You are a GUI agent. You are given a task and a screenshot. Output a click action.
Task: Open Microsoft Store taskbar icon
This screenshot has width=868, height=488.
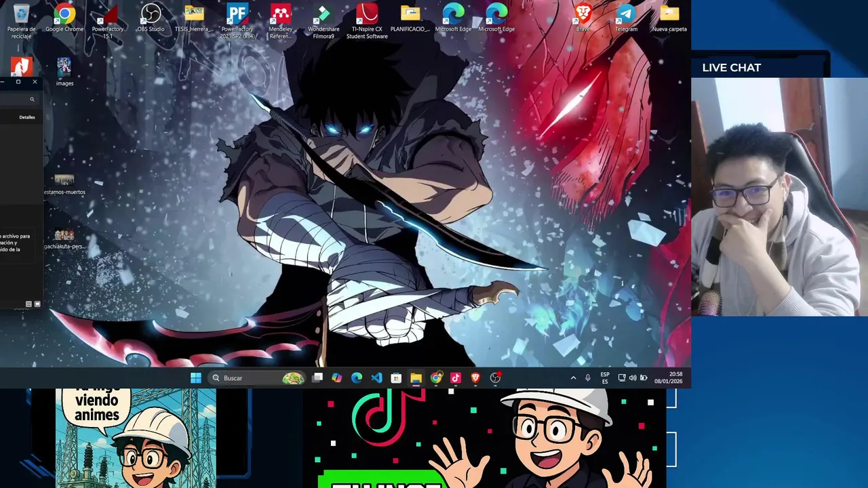point(396,378)
